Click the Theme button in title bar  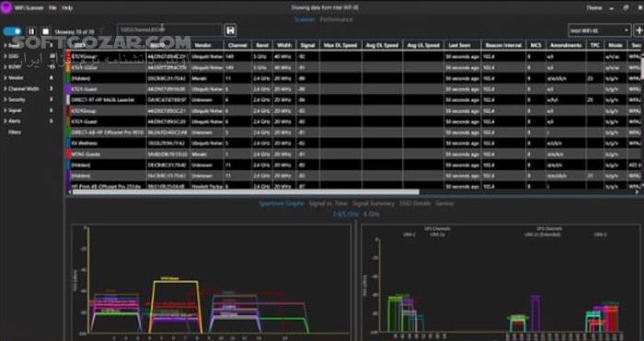click(594, 7)
